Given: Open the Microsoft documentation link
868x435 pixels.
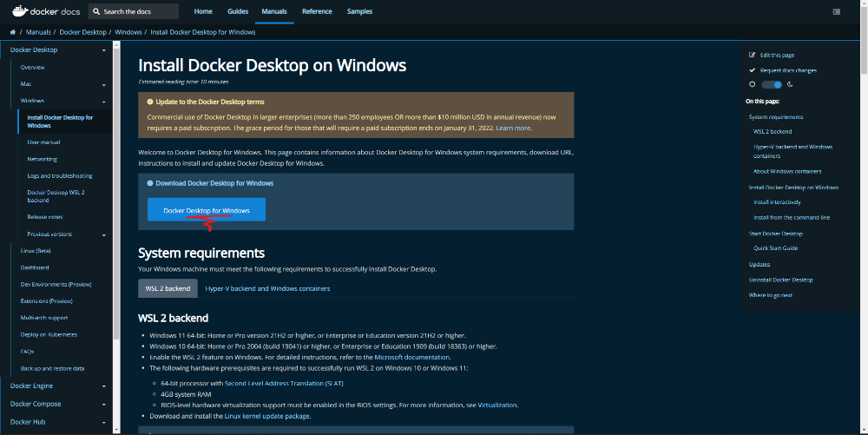Looking at the screenshot, I should click(x=412, y=357).
